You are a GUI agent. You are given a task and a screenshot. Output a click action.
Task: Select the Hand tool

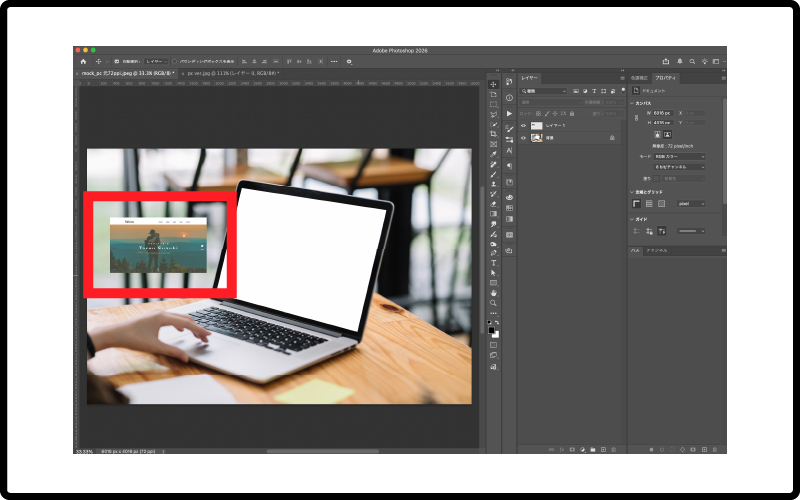(493, 292)
